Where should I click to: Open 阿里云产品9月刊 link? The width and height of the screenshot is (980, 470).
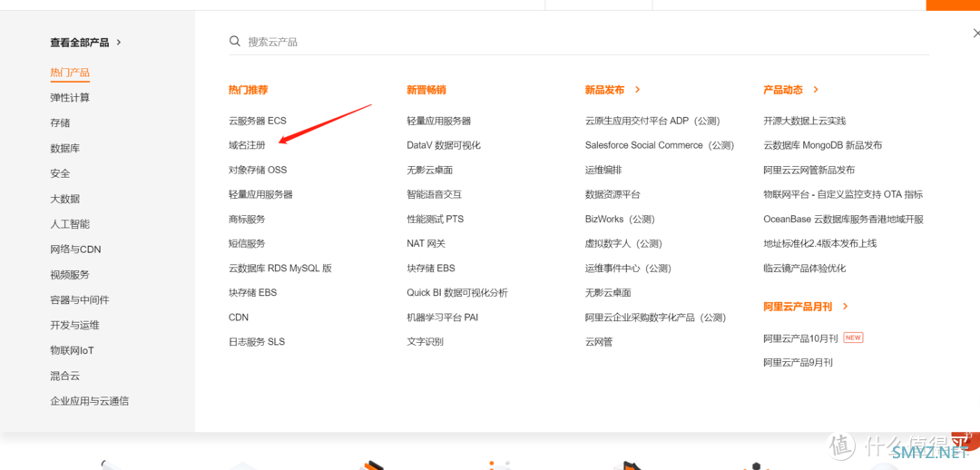click(798, 363)
